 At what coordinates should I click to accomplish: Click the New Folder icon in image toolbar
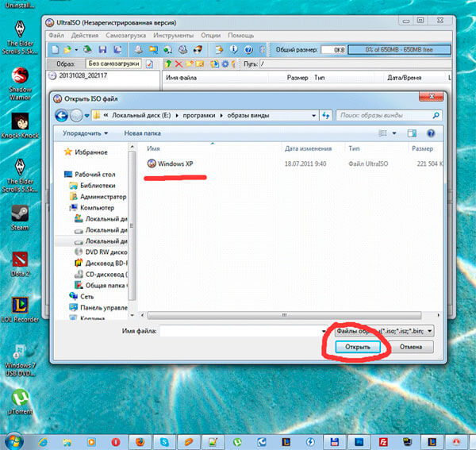pyautogui.click(x=190, y=63)
